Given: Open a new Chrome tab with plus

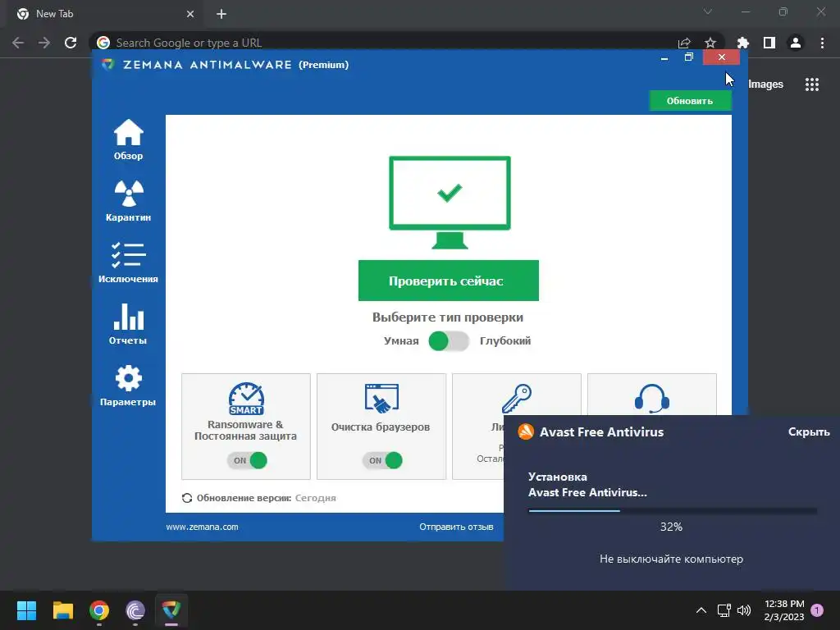Looking at the screenshot, I should tap(221, 14).
